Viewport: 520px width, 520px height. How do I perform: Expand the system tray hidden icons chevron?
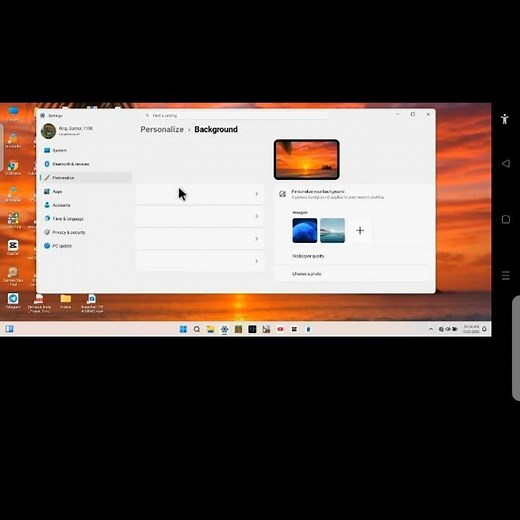pyautogui.click(x=431, y=329)
